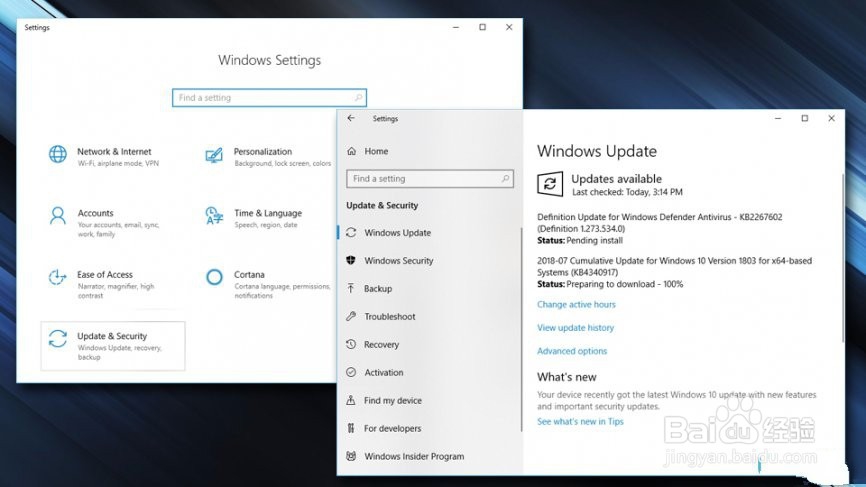The height and width of the screenshot is (487, 866).
Task: Go back using the arrow in Settings
Action: (x=351, y=118)
